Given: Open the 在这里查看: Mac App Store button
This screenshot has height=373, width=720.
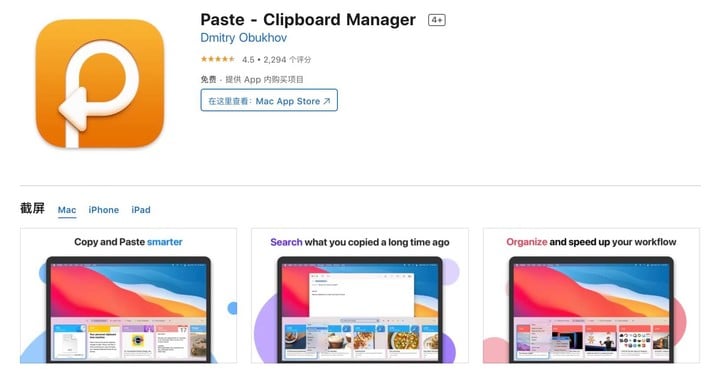Looking at the screenshot, I should (269, 100).
